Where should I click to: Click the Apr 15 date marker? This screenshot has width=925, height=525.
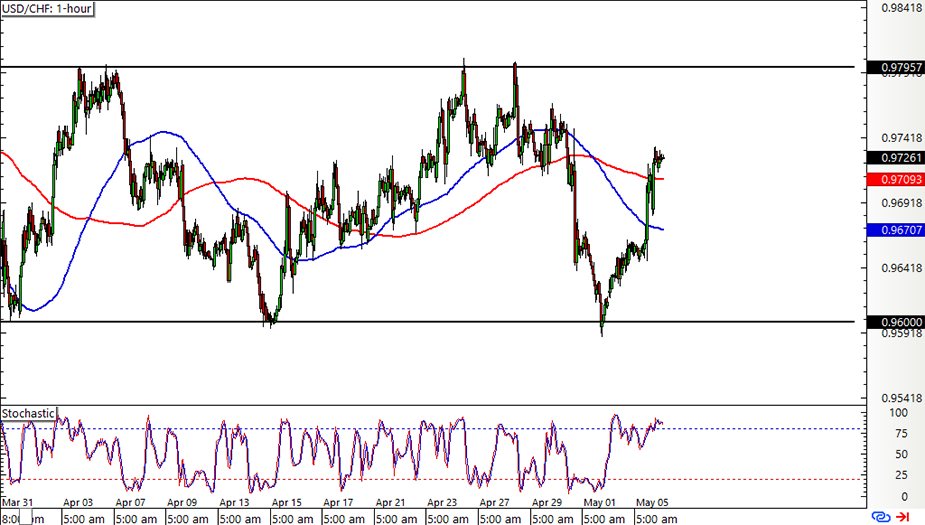coord(287,503)
